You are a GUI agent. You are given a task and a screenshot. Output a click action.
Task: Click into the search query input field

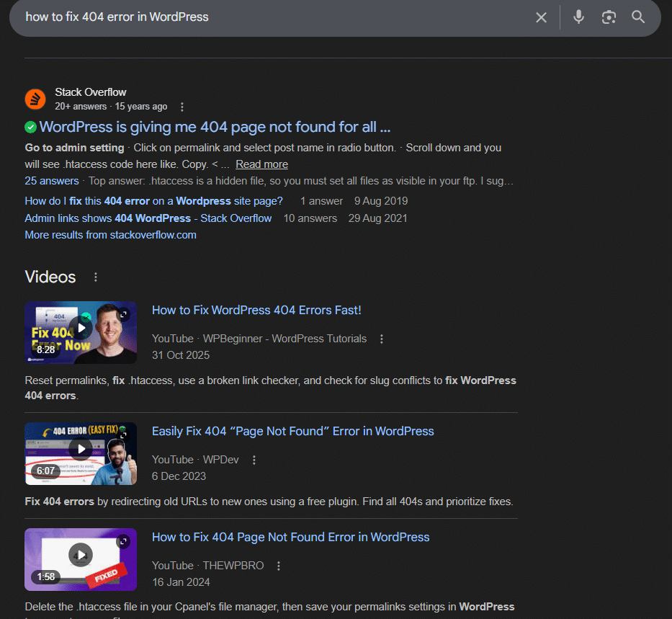(274, 17)
